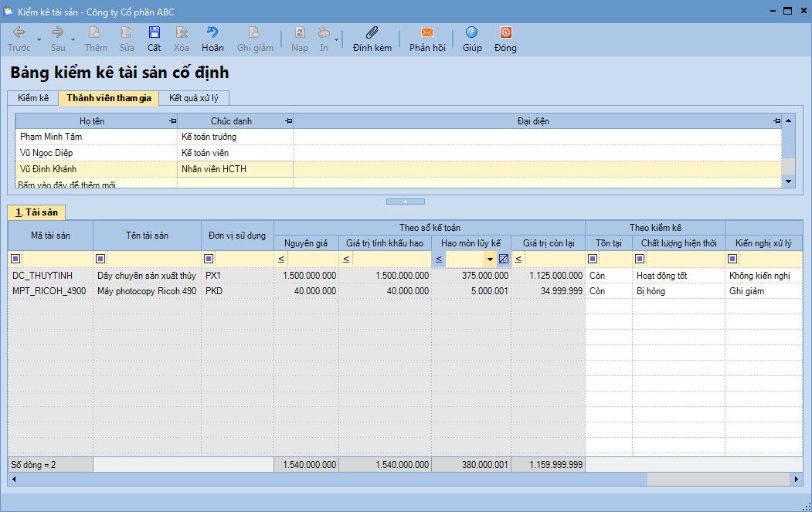Open Giúp help icon
Image resolution: width=812 pixels, height=512 pixels.
pyautogui.click(x=472, y=33)
